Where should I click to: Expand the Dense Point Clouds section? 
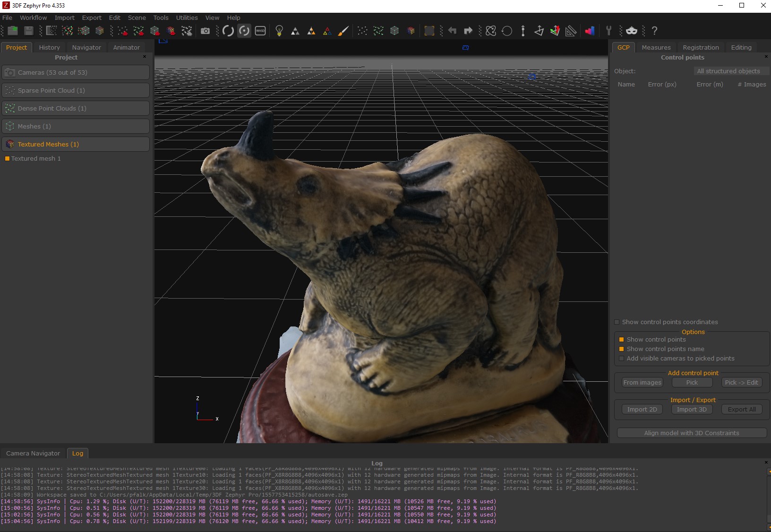click(76, 108)
